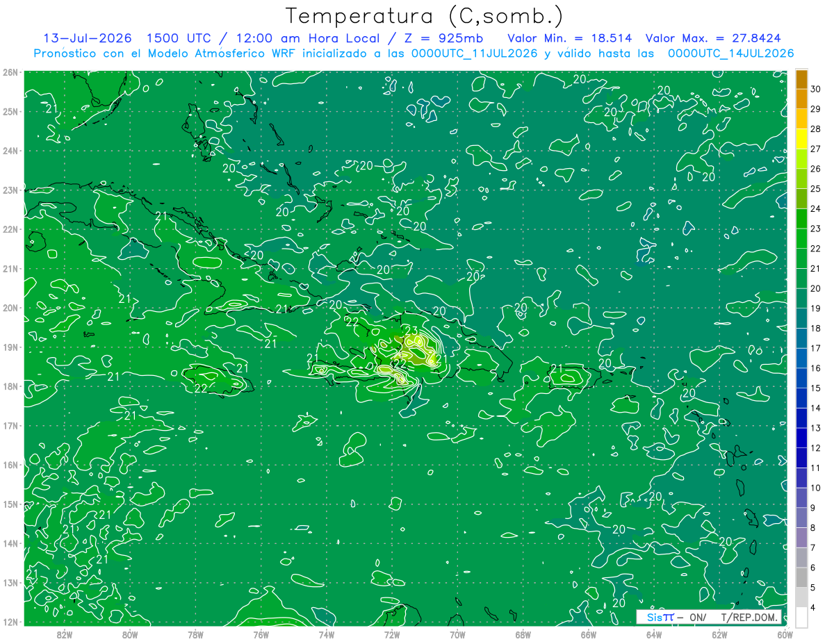Click the 72W longitude axis label
The height and width of the screenshot is (644, 834).
[x=392, y=634]
